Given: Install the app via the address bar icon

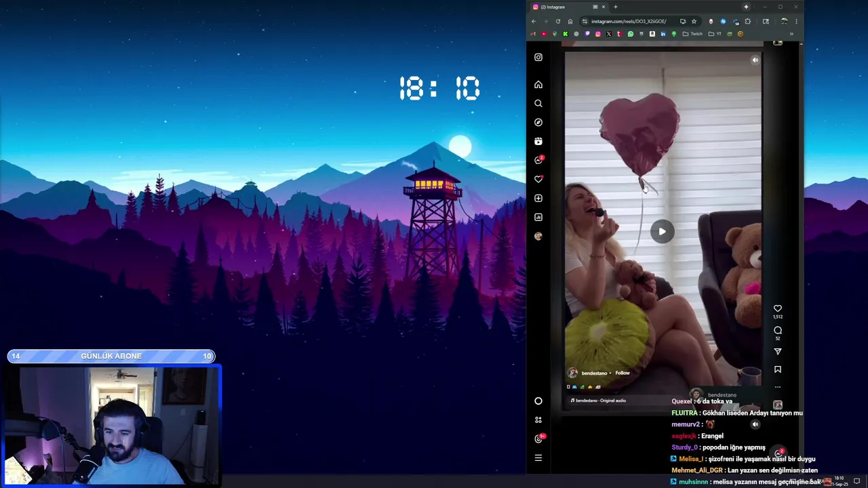Looking at the screenshot, I should [683, 21].
